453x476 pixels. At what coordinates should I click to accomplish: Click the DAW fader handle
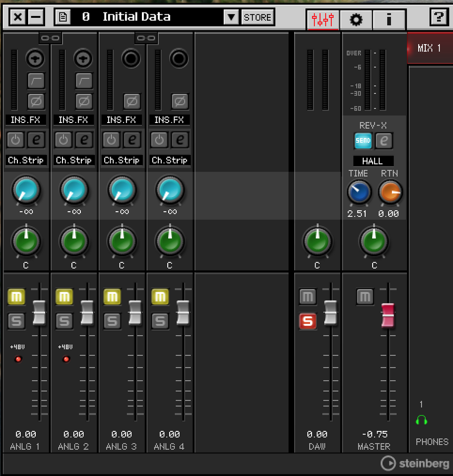pos(330,313)
